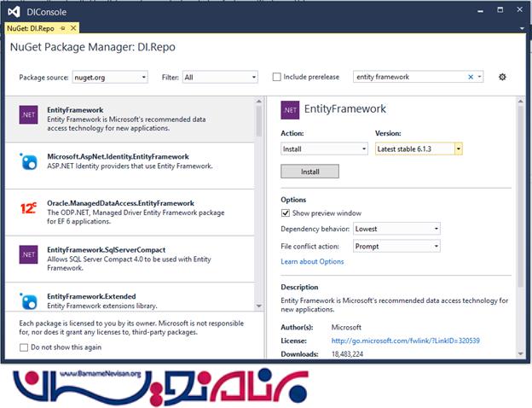This screenshot has height=408, width=532.
Task: Check Do not show this again
Action: pos(23,347)
